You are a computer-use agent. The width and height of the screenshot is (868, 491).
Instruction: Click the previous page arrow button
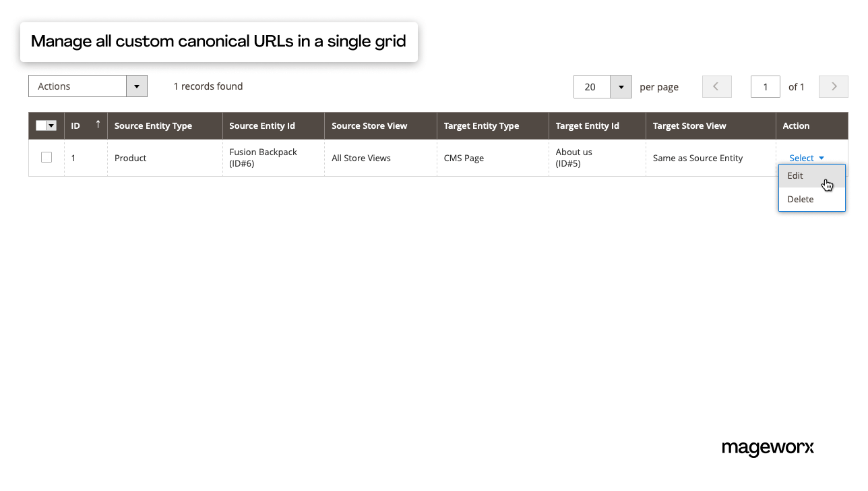coord(716,86)
